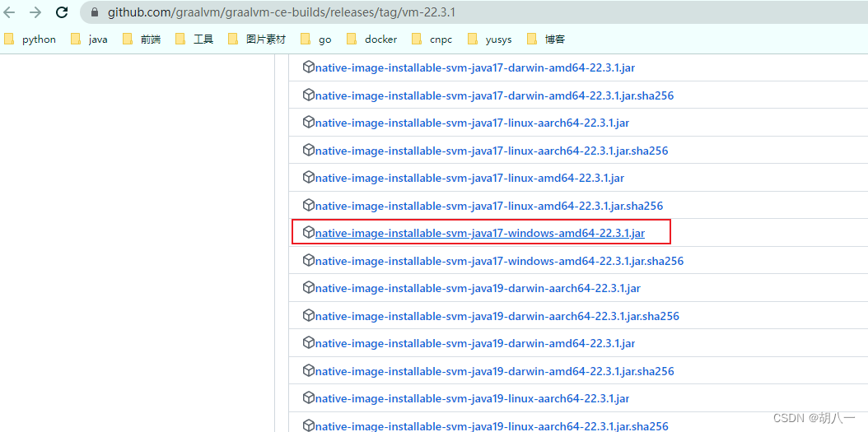The height and width of the screenshot is (432, 868).
Task: Open java19-darwin-amd64-22.3.1.jar.sha256 link
Action: click(494, 371)
